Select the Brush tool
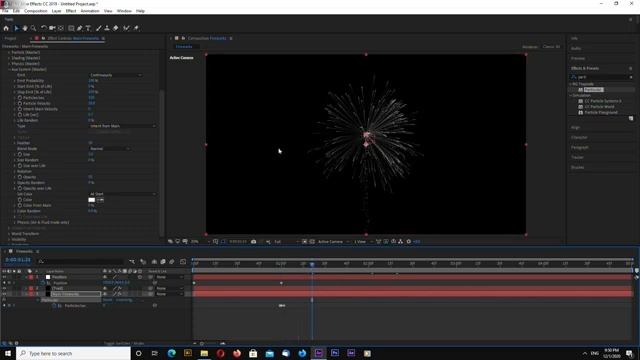 (x=98, y=28)
